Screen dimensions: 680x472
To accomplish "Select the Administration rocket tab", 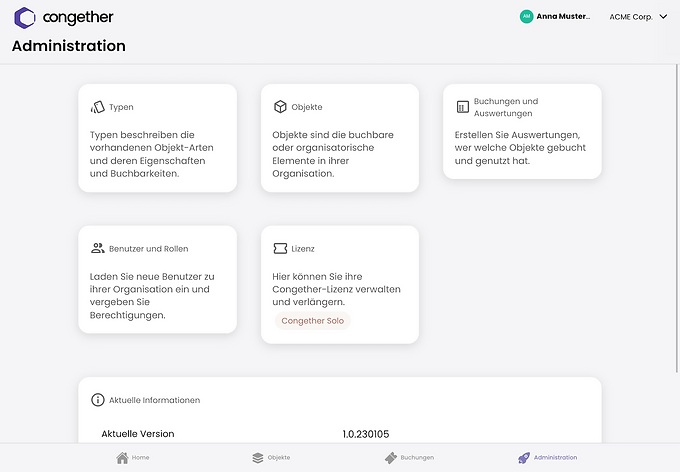I will [x=547, y=458].
